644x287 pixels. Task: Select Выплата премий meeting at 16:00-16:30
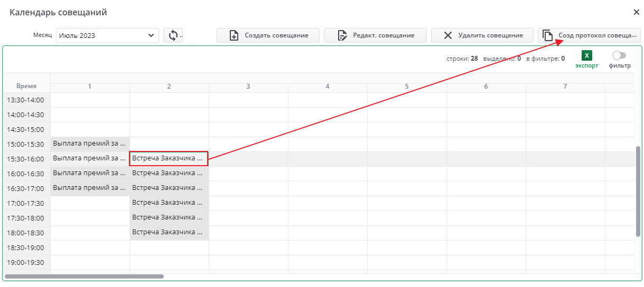[90, 173]
